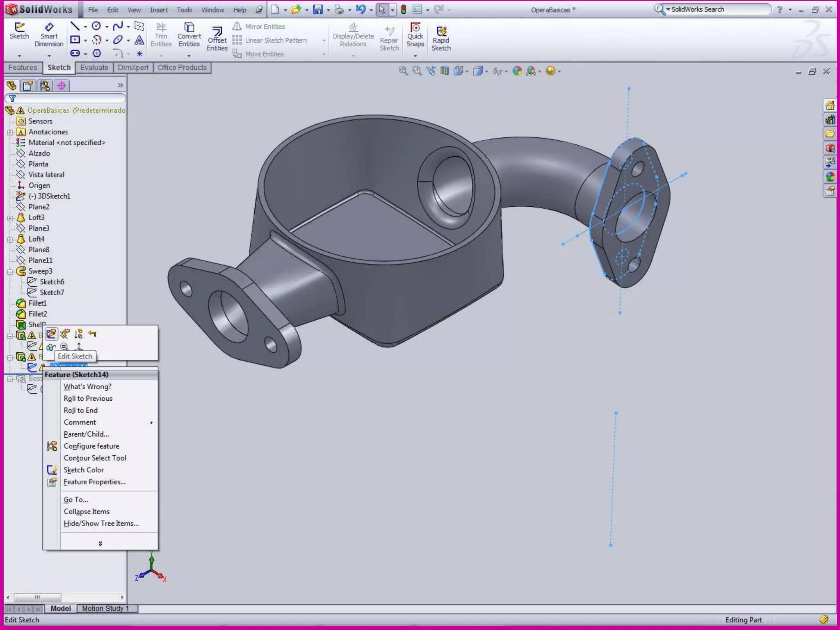Open the PropertyManager tab icon
Image resolution: width=840 pixels, height=630 pixels.
point(28,85)
